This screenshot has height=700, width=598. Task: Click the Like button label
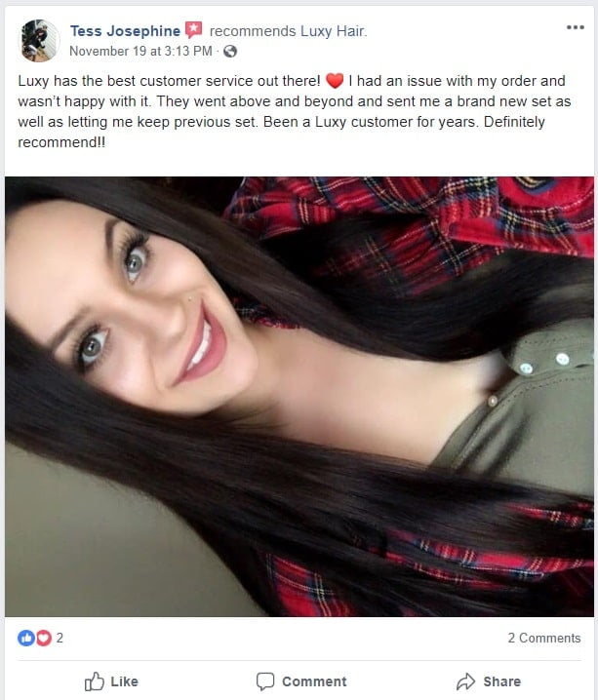[x=124, y=681]
